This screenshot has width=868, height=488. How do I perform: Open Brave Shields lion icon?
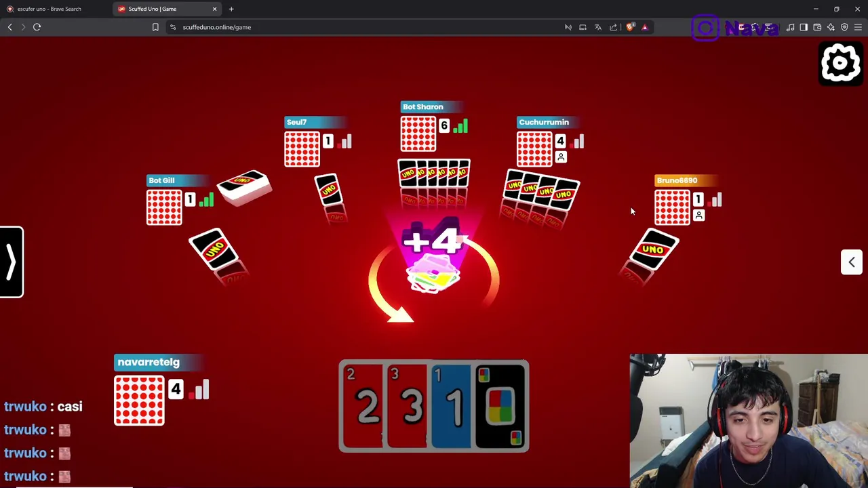coord(630,27)
